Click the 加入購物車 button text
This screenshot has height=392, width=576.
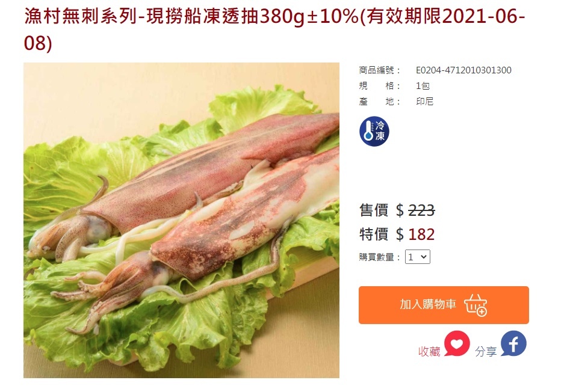(x=428, y=304)
